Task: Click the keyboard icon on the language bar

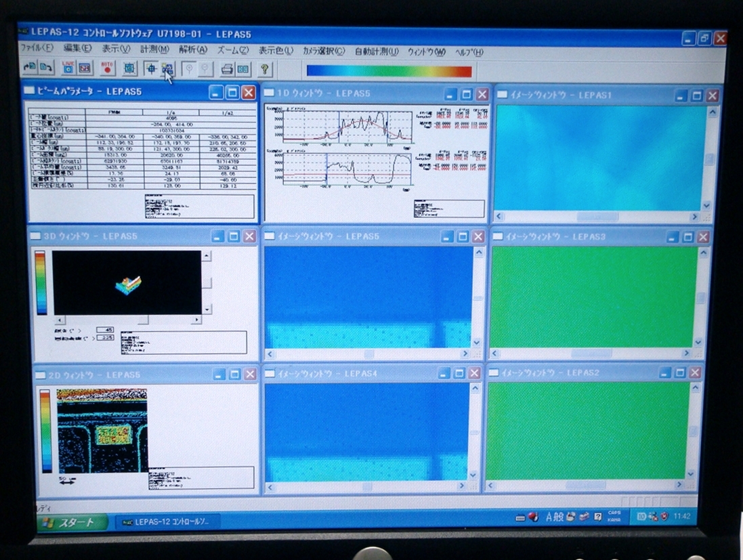Action: (519, 518)
